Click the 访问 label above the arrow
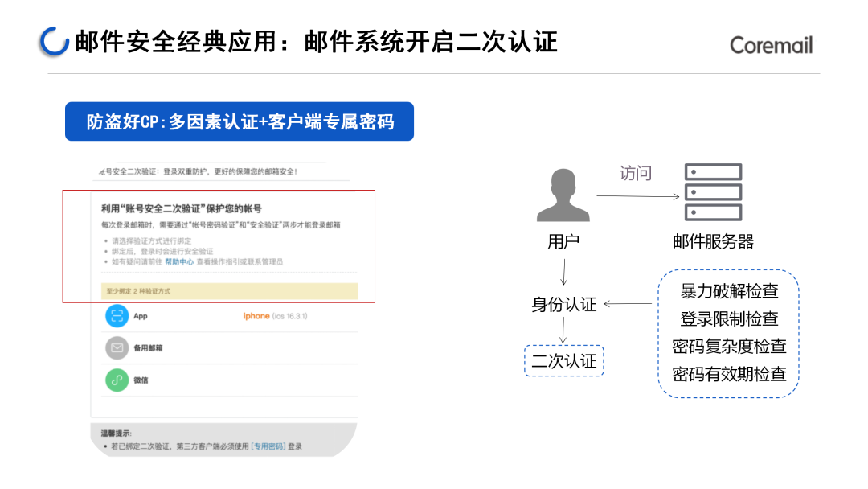868x489 pixels. point(635,174)
